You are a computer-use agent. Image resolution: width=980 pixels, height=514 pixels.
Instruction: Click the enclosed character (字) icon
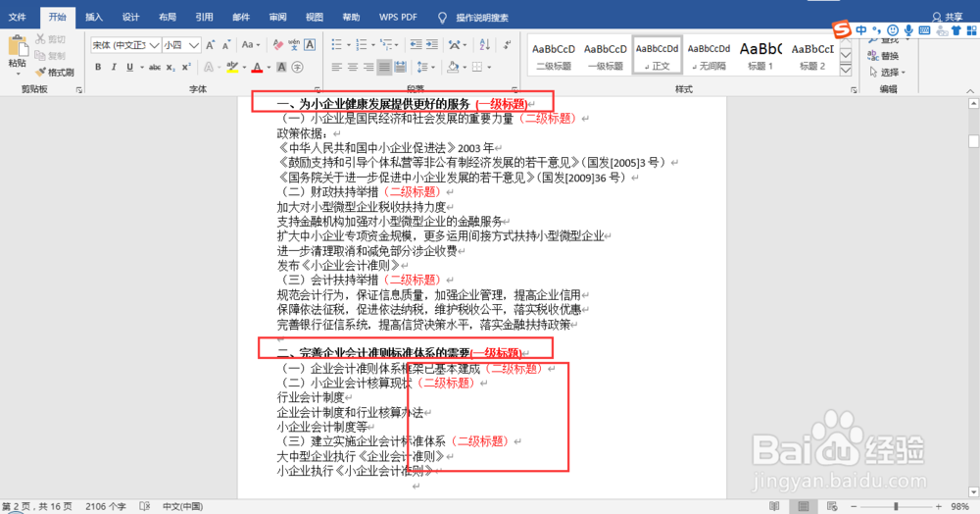click(x=298, y=67)
